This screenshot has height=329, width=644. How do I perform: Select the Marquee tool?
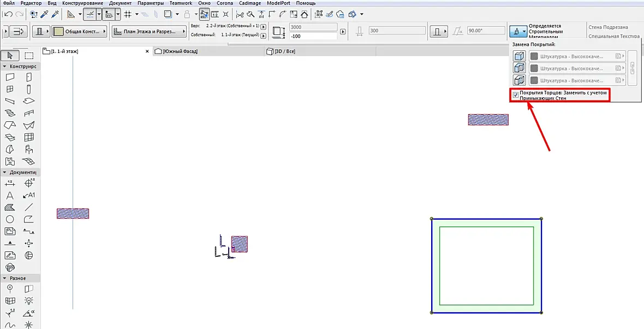pos(29,56)
